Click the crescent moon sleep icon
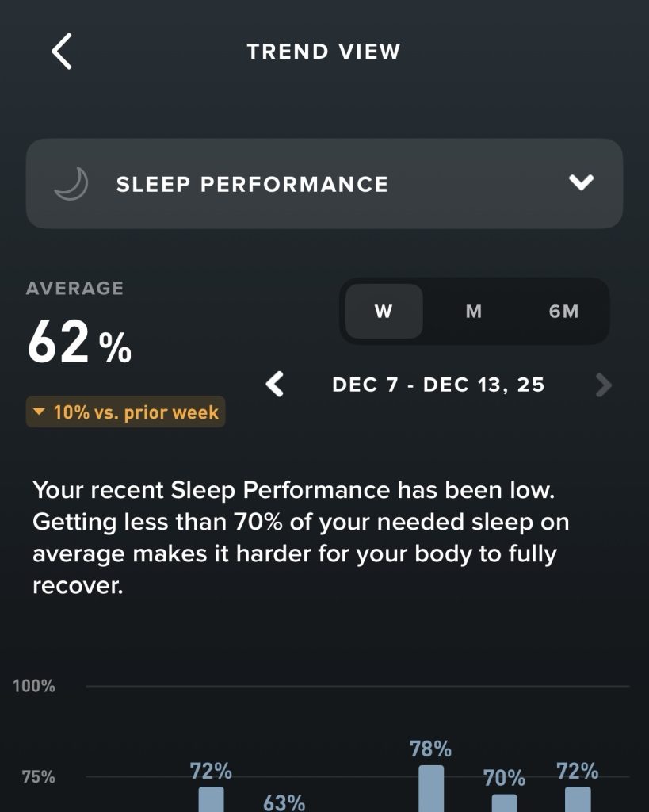The height and width of the screenshot is (812, 649). click(70, 184)
